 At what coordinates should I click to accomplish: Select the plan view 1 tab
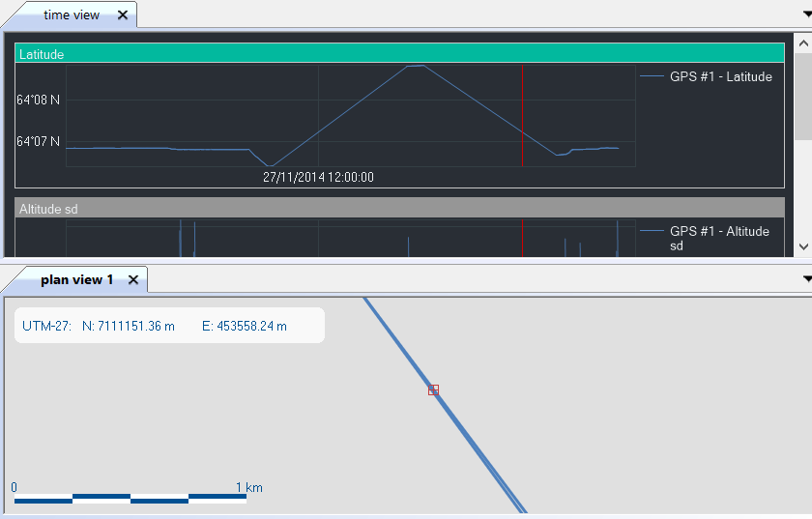[76, 279]
